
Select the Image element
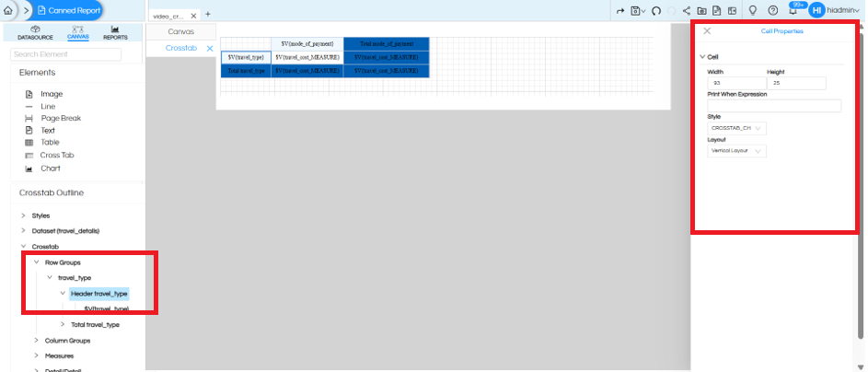44,94
